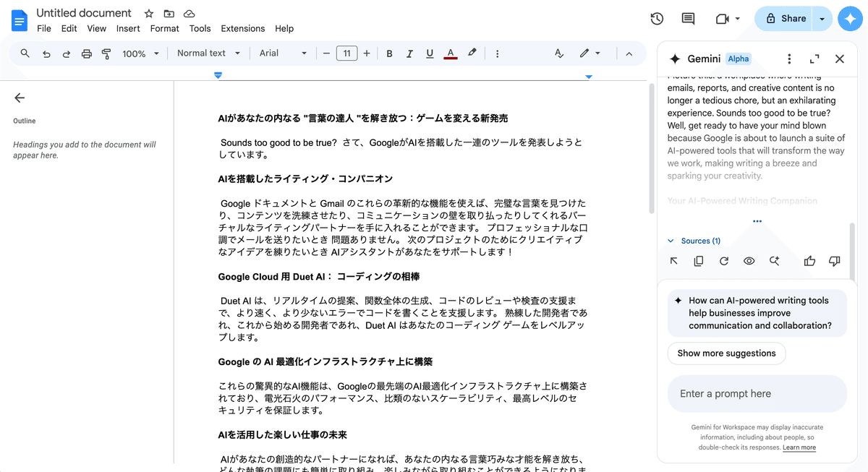Open the Help menu
This screenshot has height=472, width=868.
284,29
